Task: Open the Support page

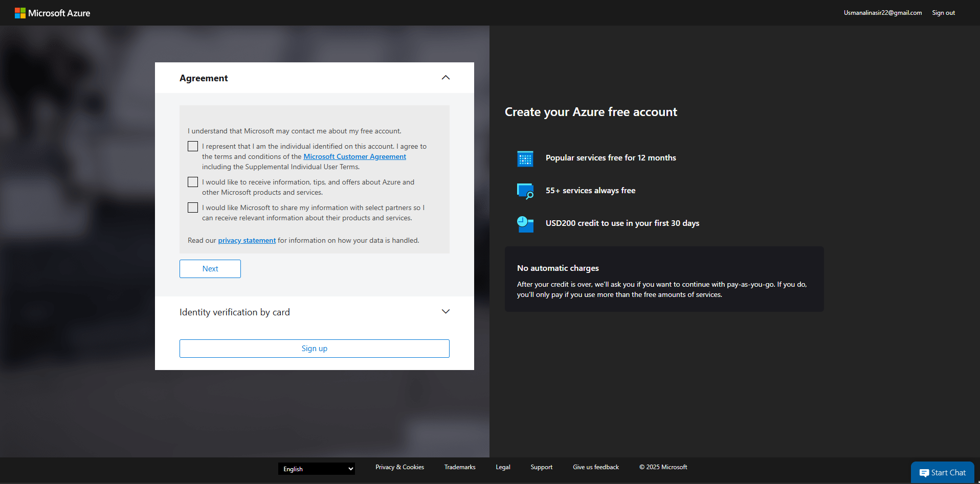Action: pyautogui.click(x=541, y=467)
